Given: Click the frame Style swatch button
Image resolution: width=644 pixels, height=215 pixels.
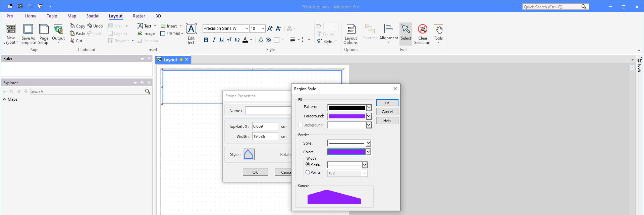Looking at the screenshot, I should click(x=249, y=155).
